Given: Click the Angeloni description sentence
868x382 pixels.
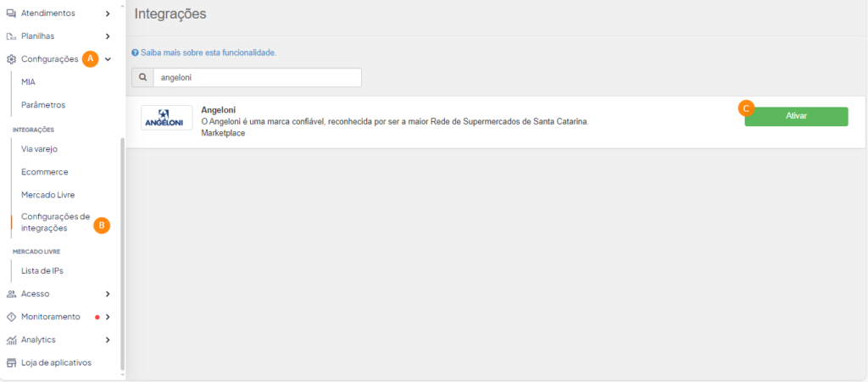Looking at the screenshot, I should (395, 122).
